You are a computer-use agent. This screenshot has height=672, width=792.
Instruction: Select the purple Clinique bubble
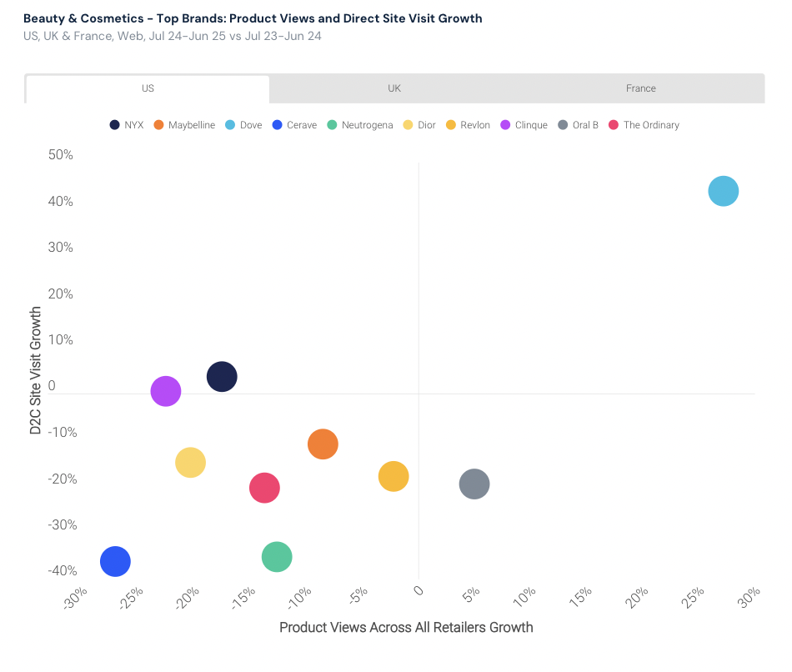coord(166,390)
